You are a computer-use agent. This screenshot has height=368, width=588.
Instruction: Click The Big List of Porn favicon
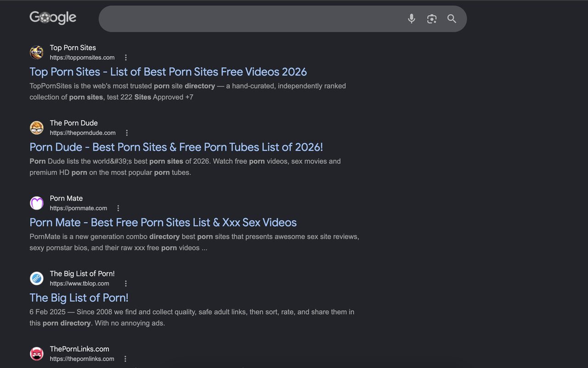(37, 278)
